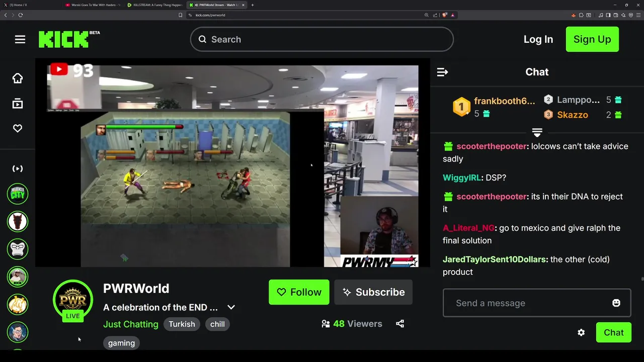The height and width of the screenshot is (362, 644).
Task: Click frankbooth6 on the leaderboard
Action: coord(504,101)
